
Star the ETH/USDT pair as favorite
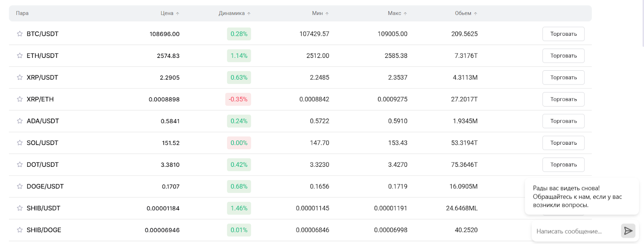[x=20, y=55]
